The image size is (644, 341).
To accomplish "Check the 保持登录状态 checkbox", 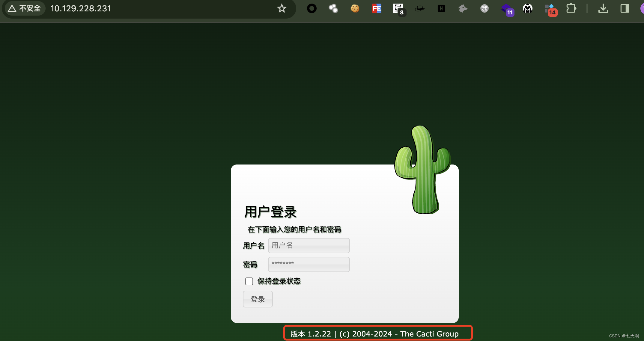I will pyautogui.click(x=249, y=281).
